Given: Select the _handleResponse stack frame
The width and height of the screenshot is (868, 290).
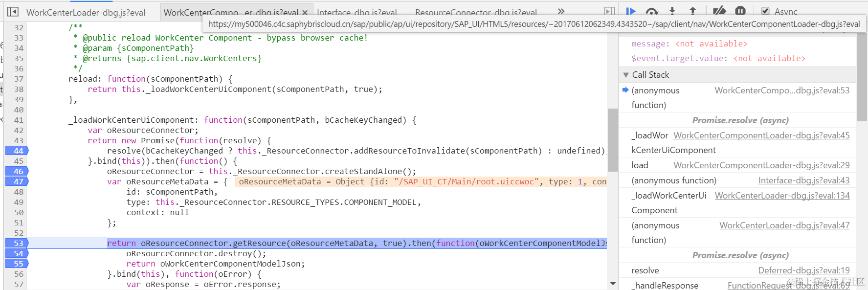Looking at the screenshot, I should point(738,285).
